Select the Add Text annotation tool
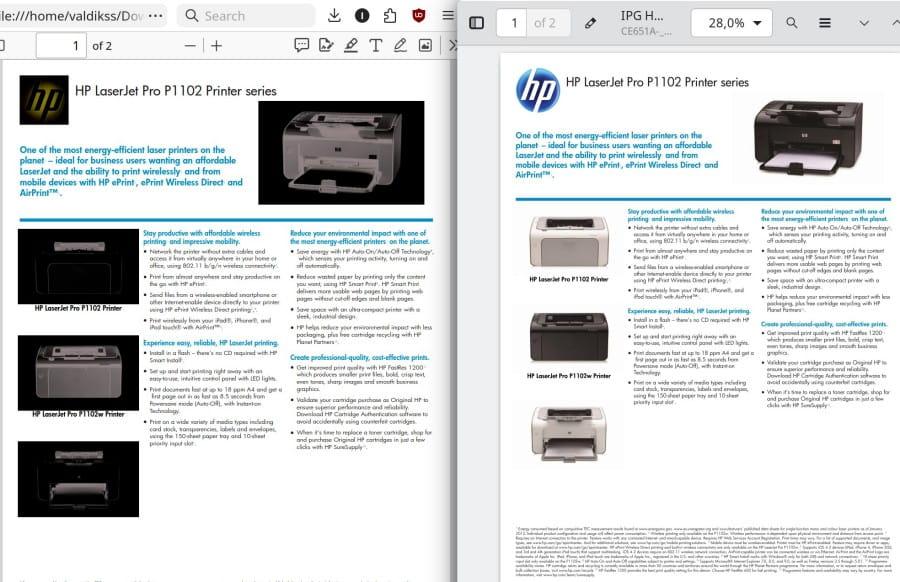 pyautogui.click(x=376, y=45)
